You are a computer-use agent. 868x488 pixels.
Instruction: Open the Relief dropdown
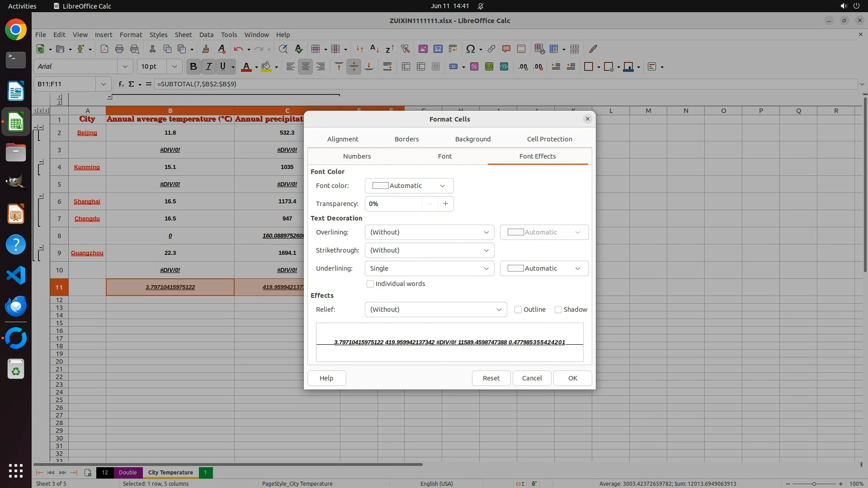(x=435, y=310)
